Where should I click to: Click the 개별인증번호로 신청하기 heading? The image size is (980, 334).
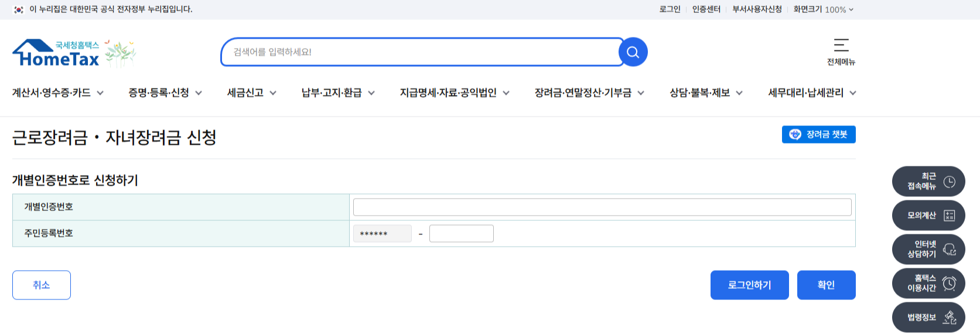pyautogui.click(x=75, y=180)
